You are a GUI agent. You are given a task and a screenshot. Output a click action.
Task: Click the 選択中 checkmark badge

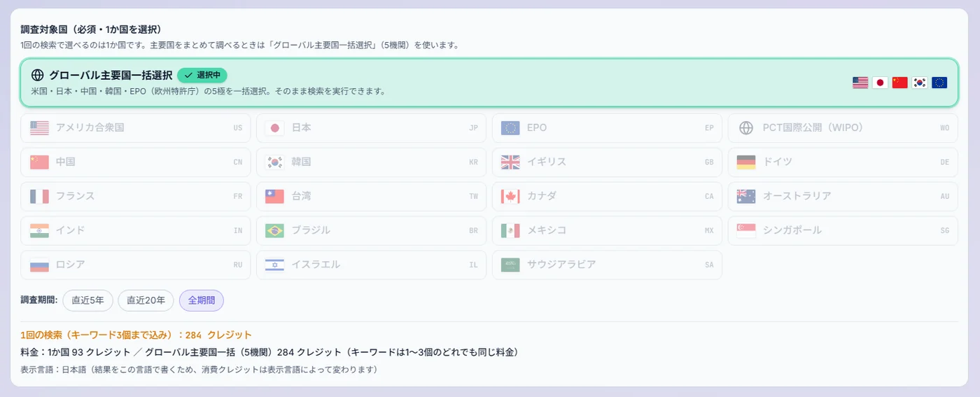click(x=202, y=75)
